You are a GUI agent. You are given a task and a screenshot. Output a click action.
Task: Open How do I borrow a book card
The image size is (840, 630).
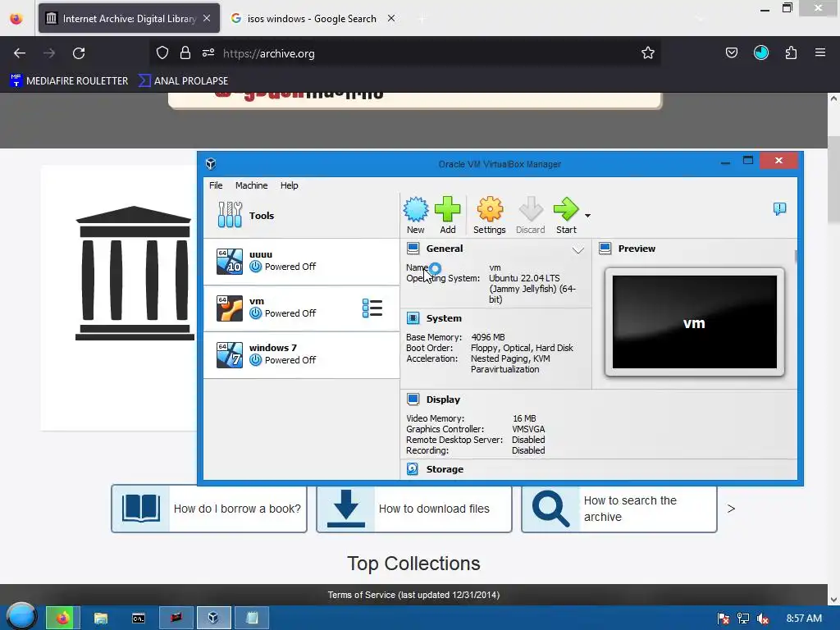(x=209, y=509)
